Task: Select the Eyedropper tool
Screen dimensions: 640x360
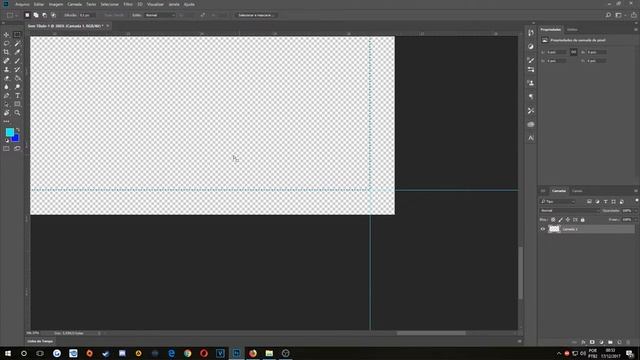Action: pos(17,52)
